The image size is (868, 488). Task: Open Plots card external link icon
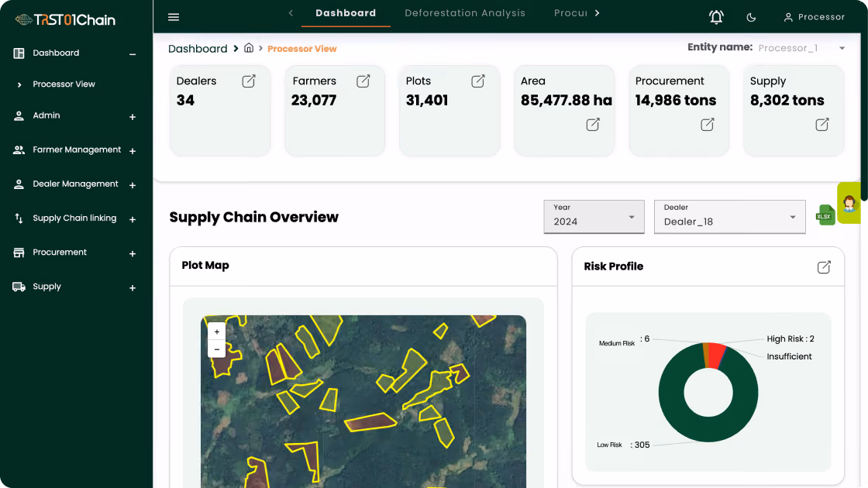tap(477, 81)
